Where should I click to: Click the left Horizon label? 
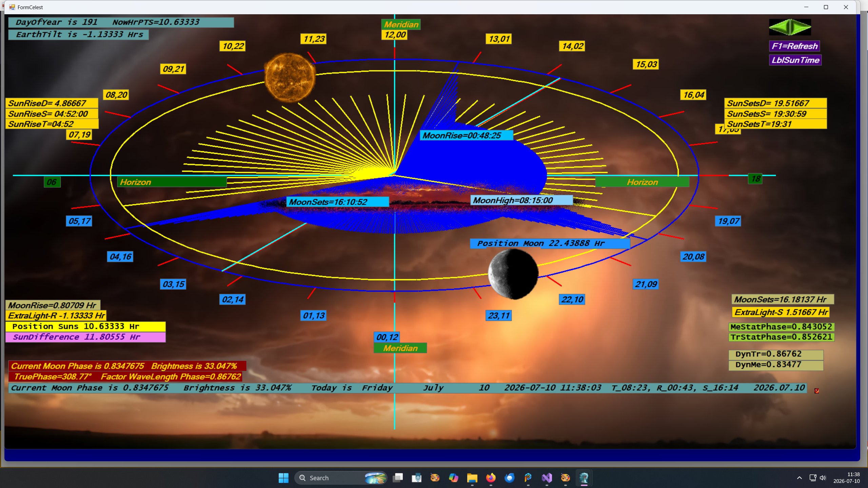(172, 182)
